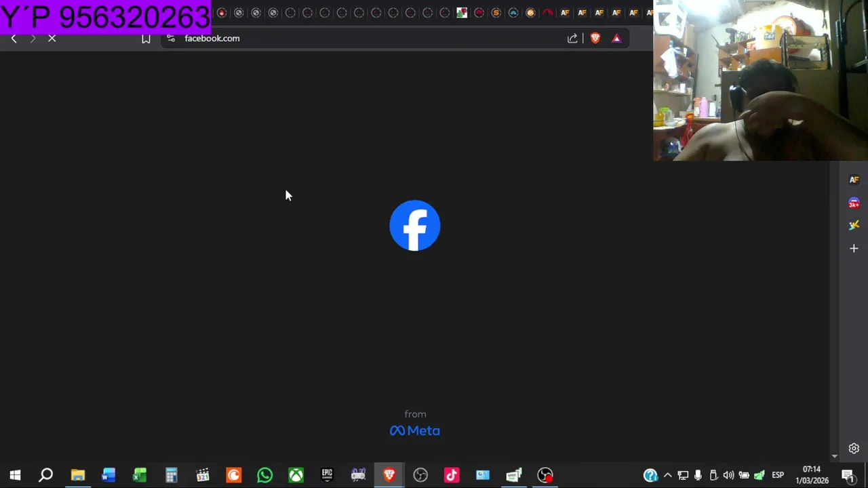
Task: Click the microphone tray icon
Action: 698,475
